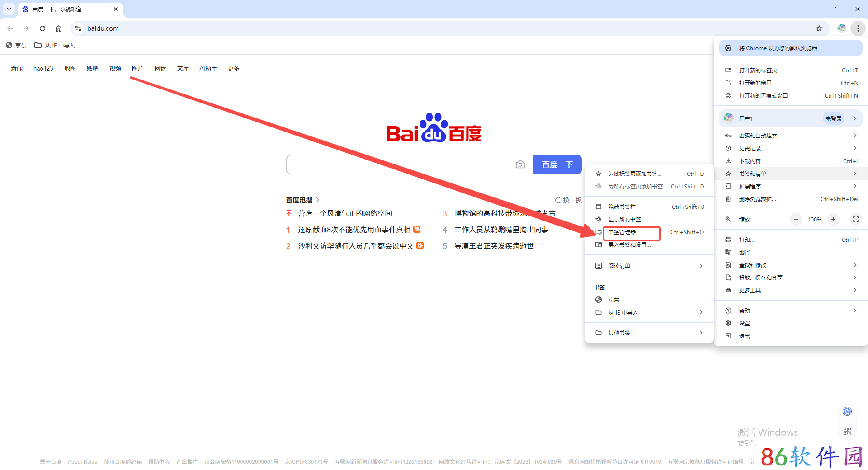The width and height of the screenshot is (868, 470).
Task: Select 删除浏览数据 menu entry
Action: coord(791,199)
